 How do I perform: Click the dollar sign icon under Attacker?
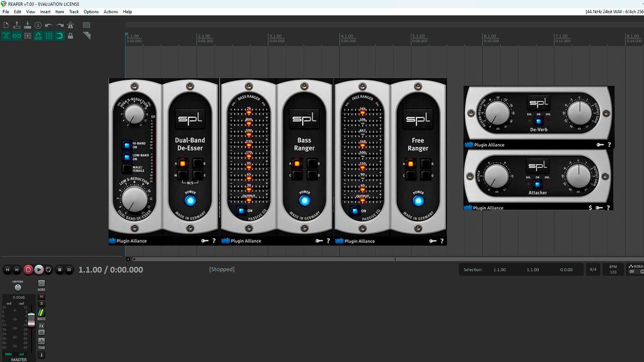pyautogui.click(x=591, y=207)
